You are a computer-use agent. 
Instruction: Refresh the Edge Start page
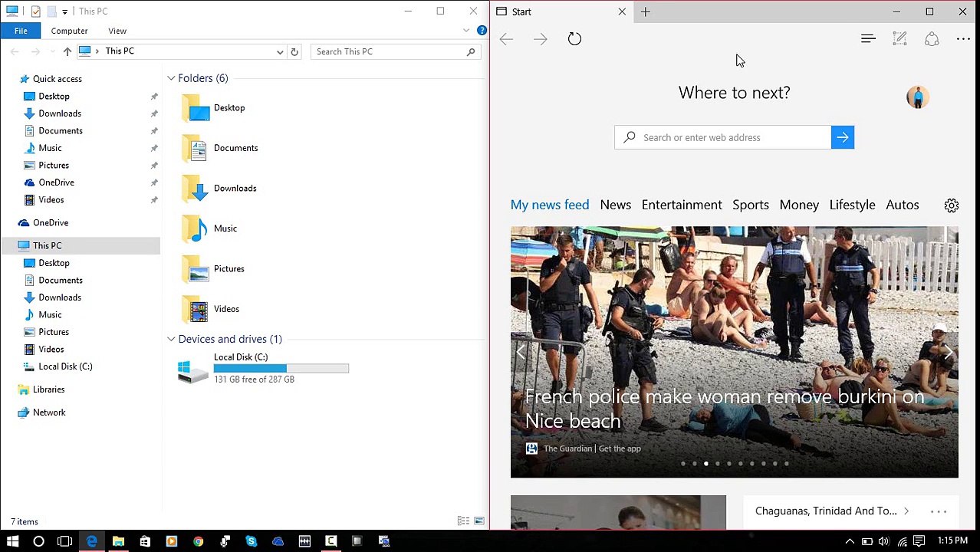pos(574,39)
